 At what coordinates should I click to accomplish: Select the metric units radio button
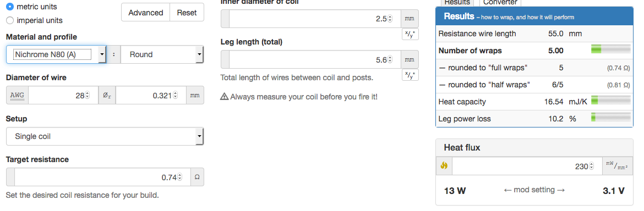click(10, 7)
